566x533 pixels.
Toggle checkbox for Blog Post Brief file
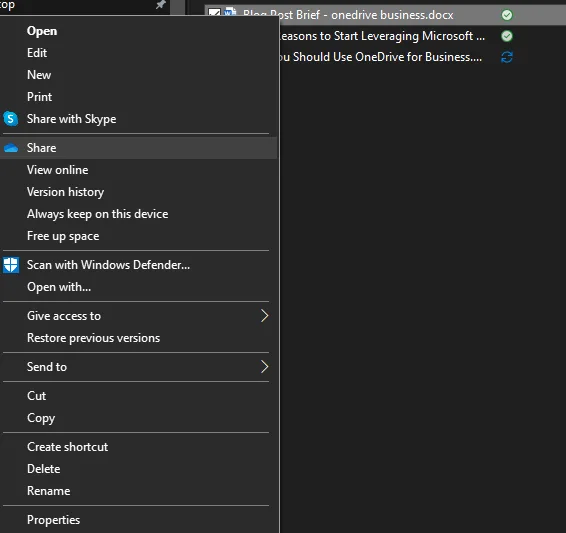214,12
